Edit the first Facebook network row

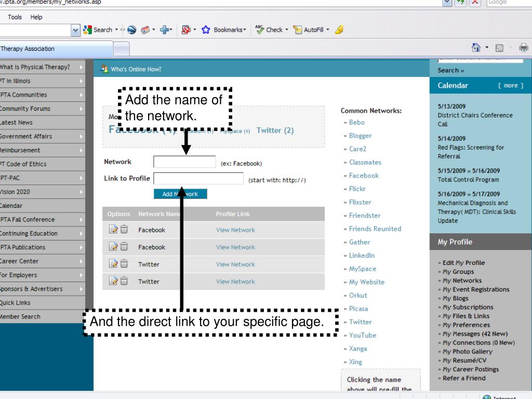pyautogui.click(x=113, y=229)
